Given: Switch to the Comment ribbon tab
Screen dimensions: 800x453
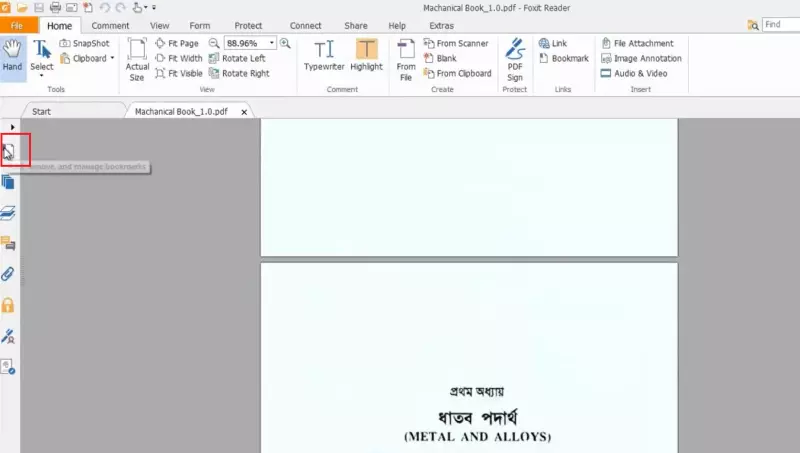Looking at the screenshot, I should click(110, 26).
